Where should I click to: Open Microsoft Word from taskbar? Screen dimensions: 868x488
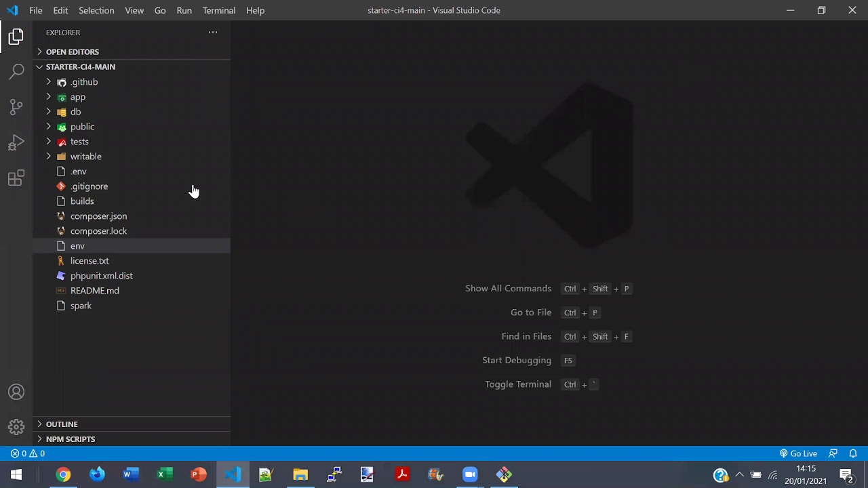click(x=131, y=474)
